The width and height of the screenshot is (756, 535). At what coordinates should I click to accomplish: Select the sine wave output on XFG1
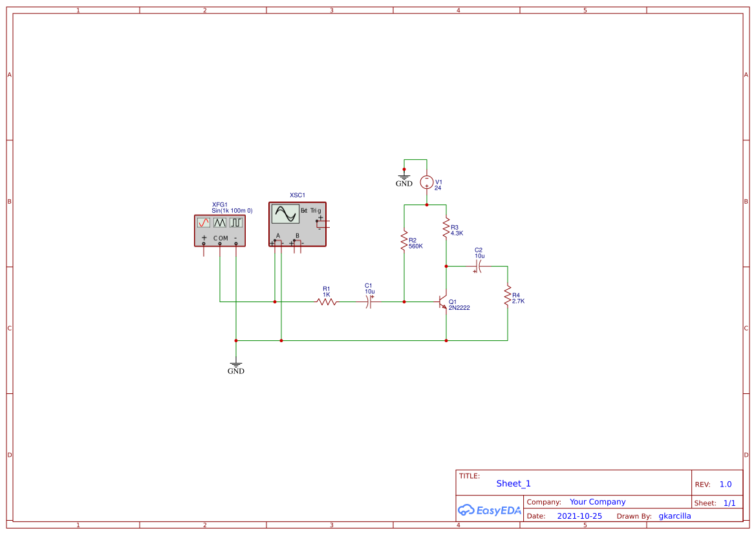[x=204, y=223]
